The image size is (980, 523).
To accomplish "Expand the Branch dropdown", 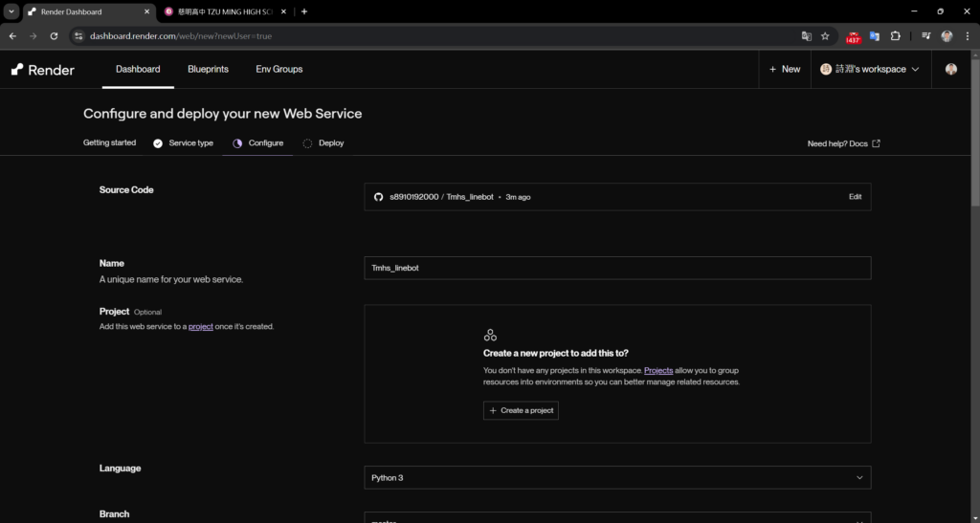I will [x=617, y=518].
